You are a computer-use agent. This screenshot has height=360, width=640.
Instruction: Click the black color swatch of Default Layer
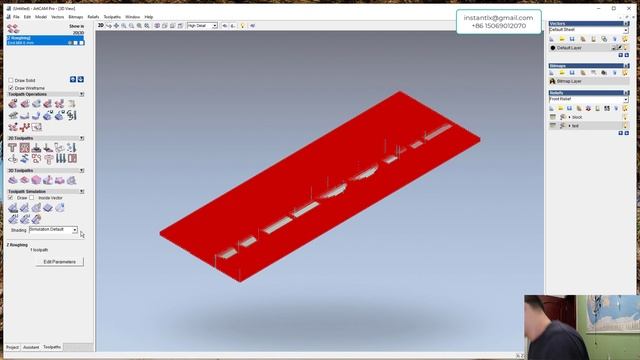[x=553, y=48]
